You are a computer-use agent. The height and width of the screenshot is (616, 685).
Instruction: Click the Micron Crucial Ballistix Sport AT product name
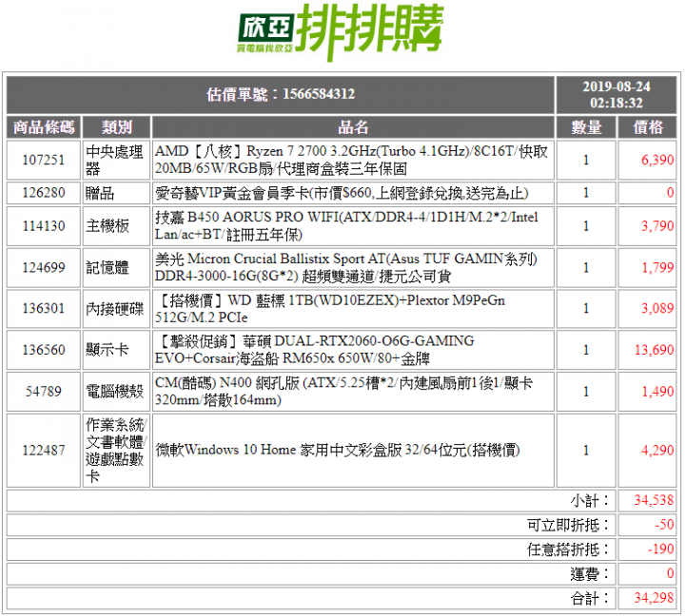coord(346,267)
